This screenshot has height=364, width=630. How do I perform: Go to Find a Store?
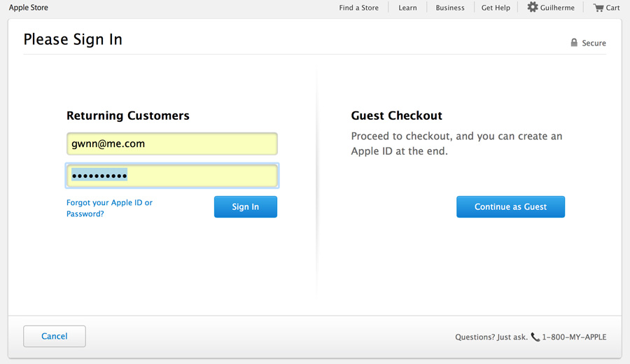(359, 8)
